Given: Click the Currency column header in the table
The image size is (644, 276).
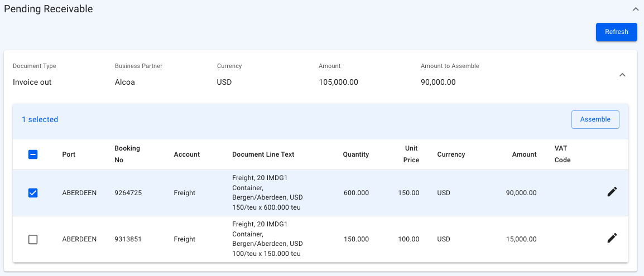Looking at the screenshot, I should click(451, 154).
